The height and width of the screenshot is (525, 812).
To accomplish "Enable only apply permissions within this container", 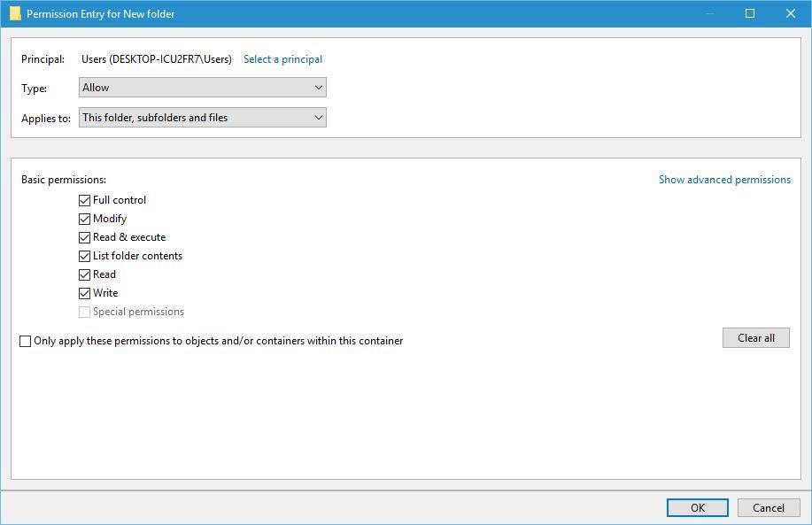I will click(x=25, y=341).
